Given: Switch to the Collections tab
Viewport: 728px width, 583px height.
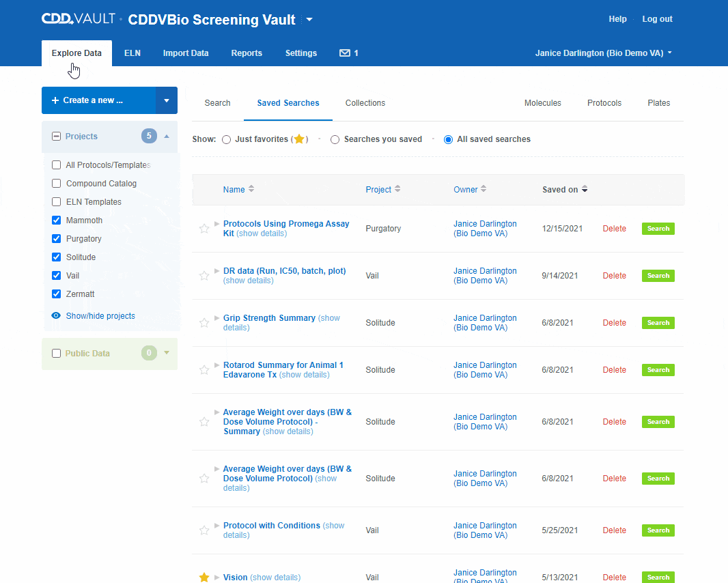Looking at the screenshot, I should pos(365,103).
